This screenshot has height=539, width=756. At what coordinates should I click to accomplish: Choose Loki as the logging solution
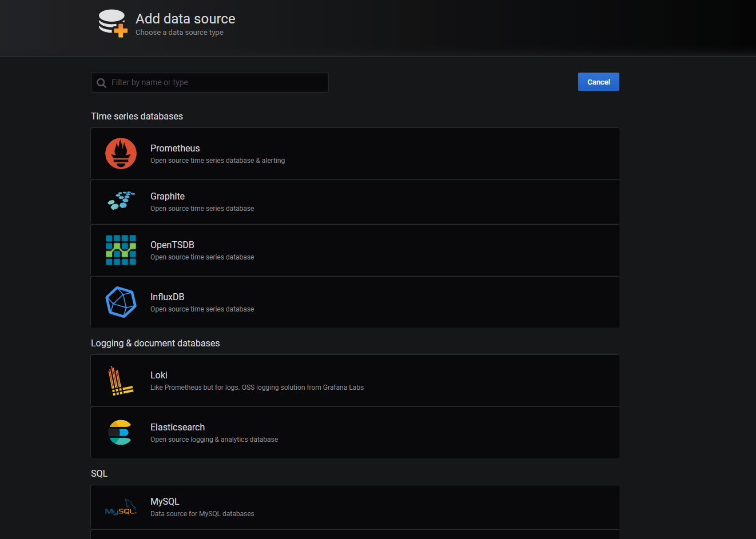tap(355, 380)
